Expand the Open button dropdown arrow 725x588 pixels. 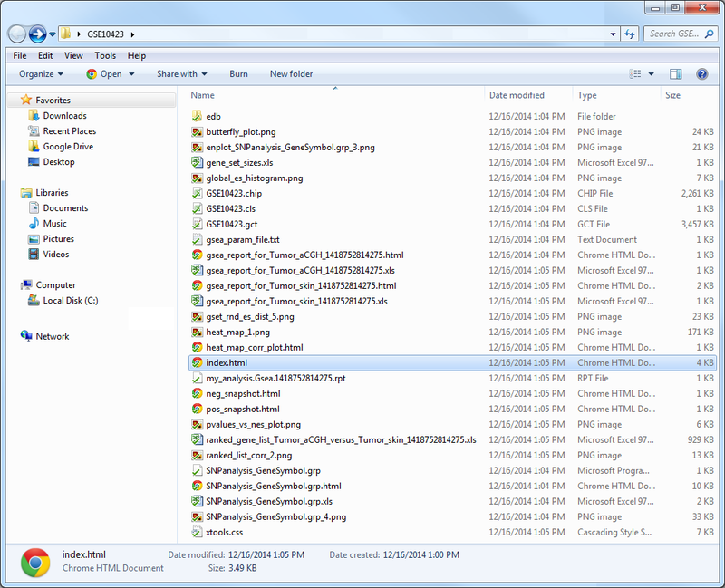131,74
